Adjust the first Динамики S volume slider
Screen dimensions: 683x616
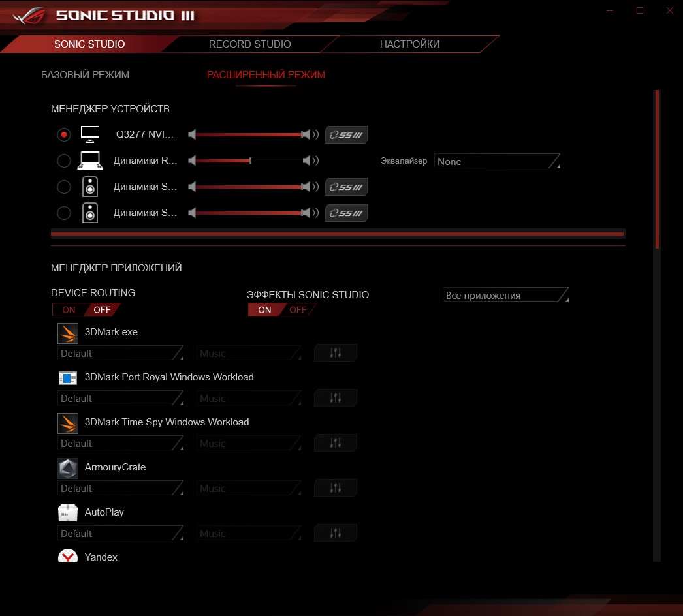[251, 187]
